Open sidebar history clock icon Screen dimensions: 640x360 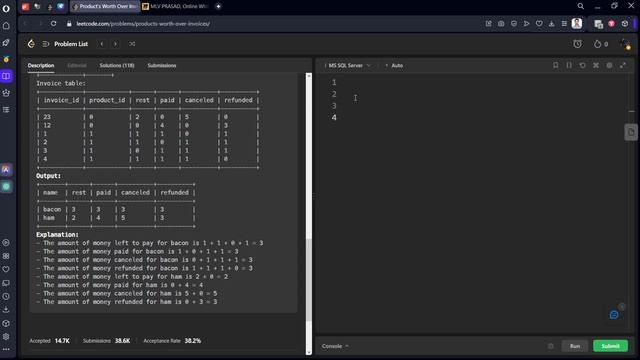(6, 296)
